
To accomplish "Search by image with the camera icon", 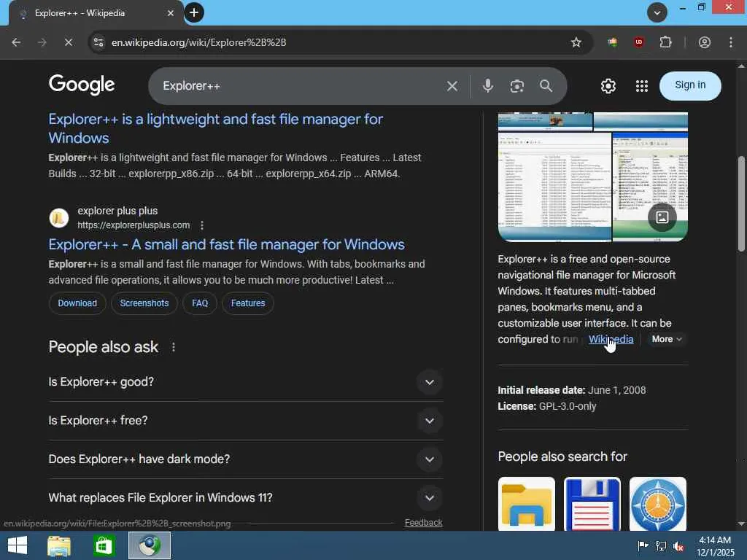I will tap(517, 86).
